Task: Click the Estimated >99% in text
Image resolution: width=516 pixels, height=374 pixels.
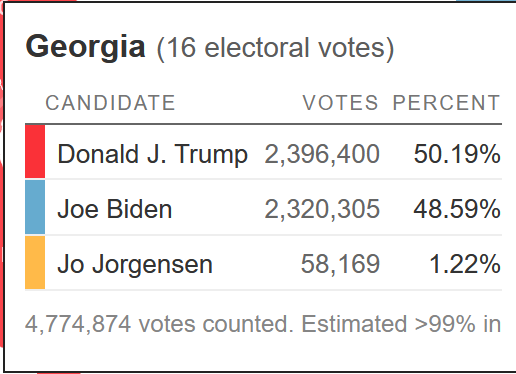Action: point(401,324)
